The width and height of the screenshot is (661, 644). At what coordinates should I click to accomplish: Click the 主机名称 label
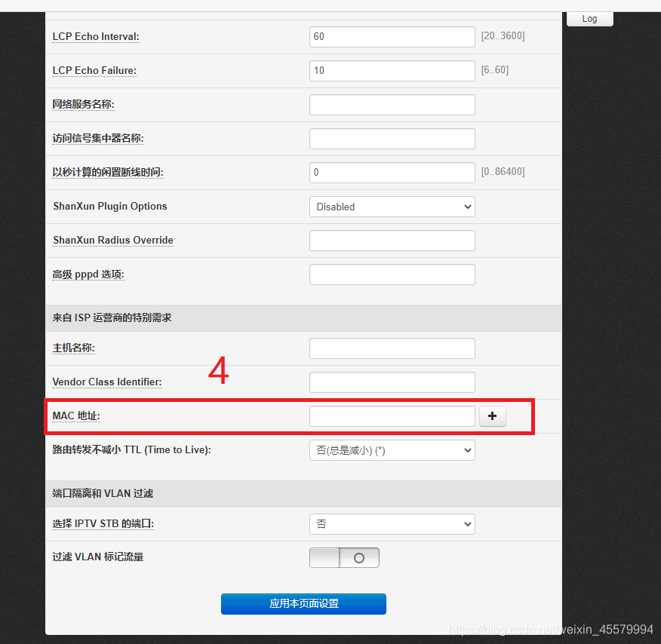pyautogui.click(x=73, y=348)
